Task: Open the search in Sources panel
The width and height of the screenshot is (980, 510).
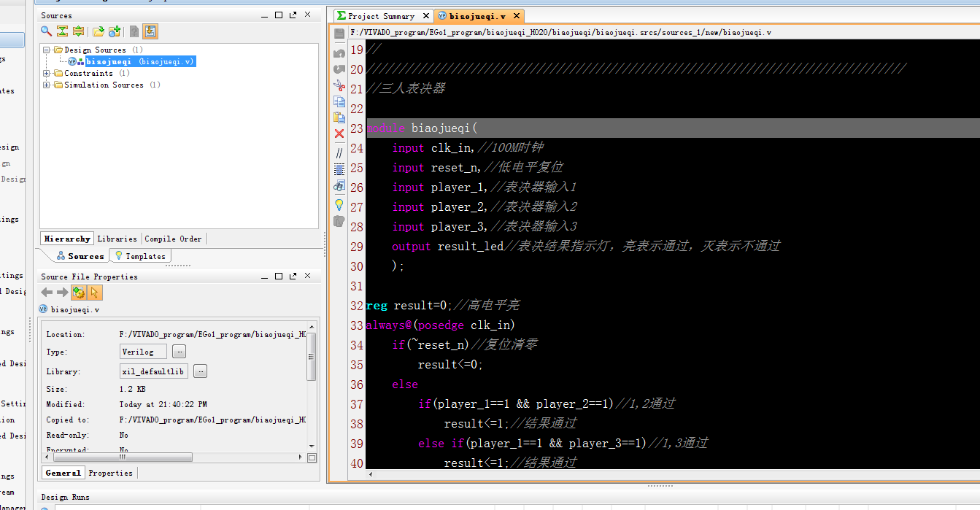Action: coord(45,31)
